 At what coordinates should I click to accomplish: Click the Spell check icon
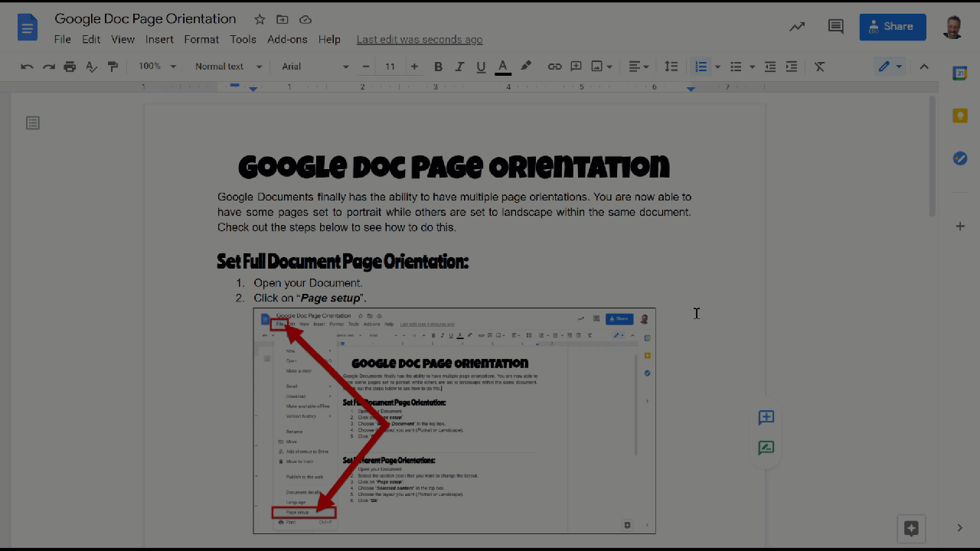pos(91,67)
